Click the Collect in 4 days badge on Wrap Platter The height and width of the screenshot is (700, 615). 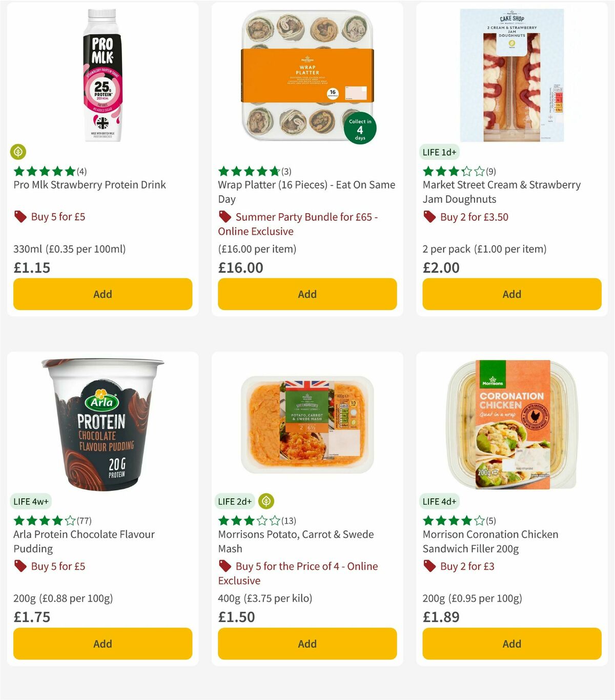(x=360, y=129)
